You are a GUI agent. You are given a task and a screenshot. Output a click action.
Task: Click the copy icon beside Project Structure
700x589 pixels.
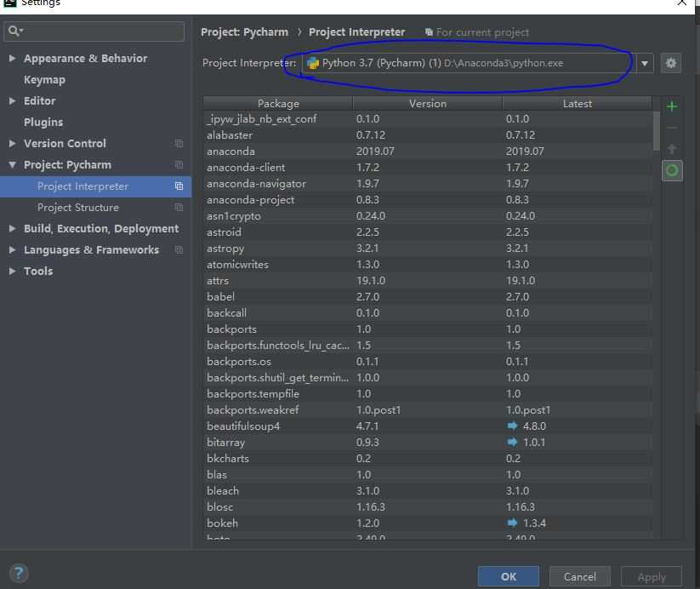pos(179,208)
